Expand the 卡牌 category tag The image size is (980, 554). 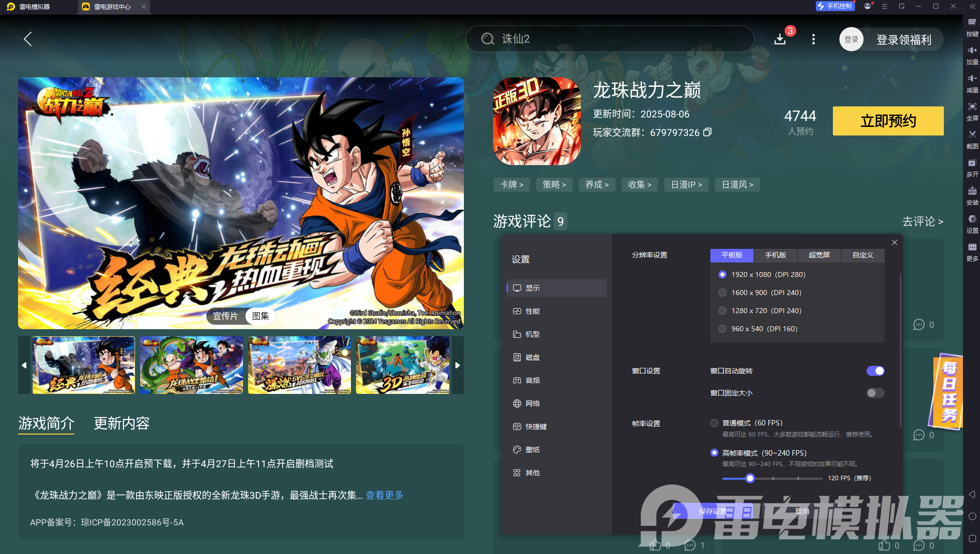pos(512,185)
